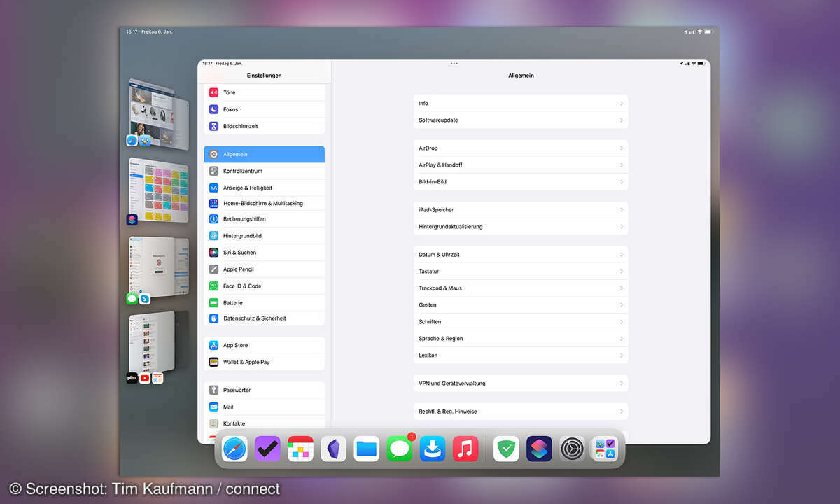Image resolution: width=840 pixels, height=504 pixels.
Task: Tap the Bedienungshilfen accessibility icon
Action: [x=213, y=218]
